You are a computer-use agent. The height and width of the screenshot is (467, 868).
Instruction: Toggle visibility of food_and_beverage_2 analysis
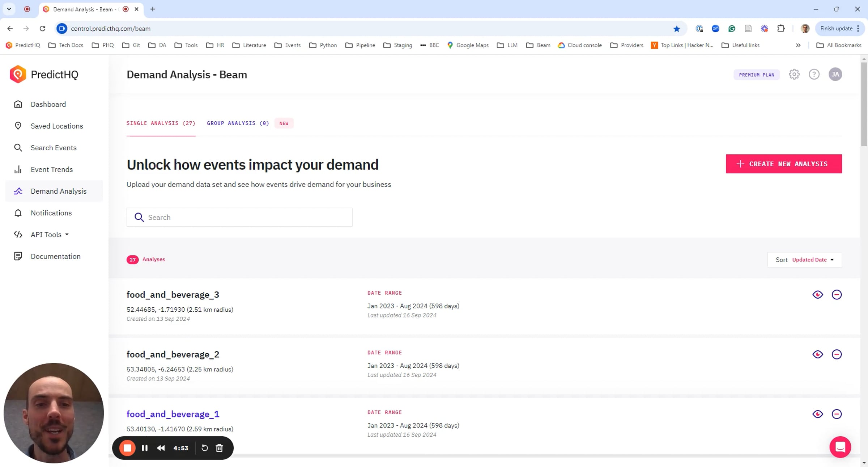coord(818,354)
